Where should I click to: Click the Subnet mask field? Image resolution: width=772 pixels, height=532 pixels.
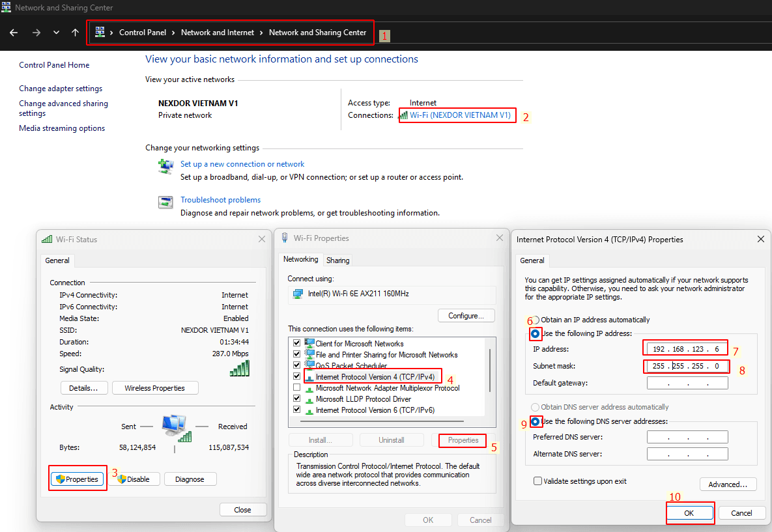(x=687, y=366)
